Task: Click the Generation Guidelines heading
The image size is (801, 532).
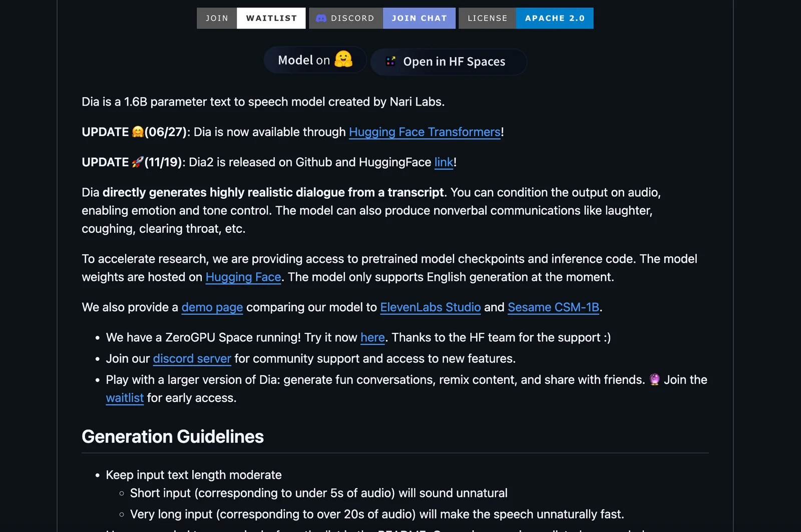Action: pos(173,436)
